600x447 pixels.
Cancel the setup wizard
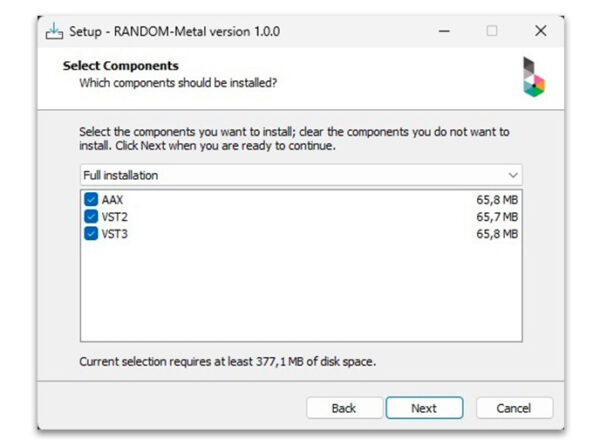(515, 408)
